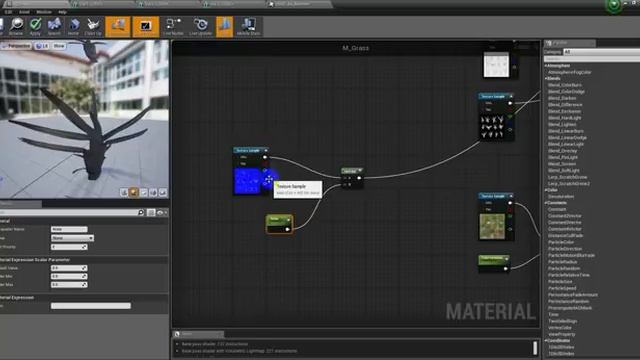The image size is (640, 360).
Task: Click the magnifier icon in Details search
Action: click(x=141, y=212)
